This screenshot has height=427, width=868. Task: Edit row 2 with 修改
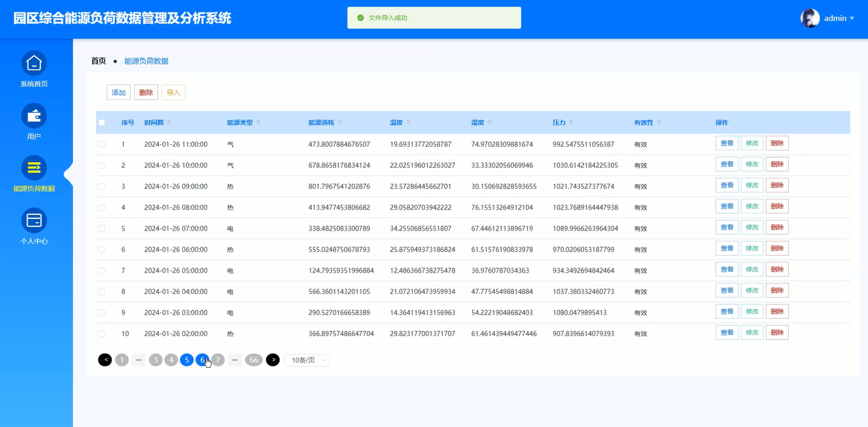(x=752, y=164)
